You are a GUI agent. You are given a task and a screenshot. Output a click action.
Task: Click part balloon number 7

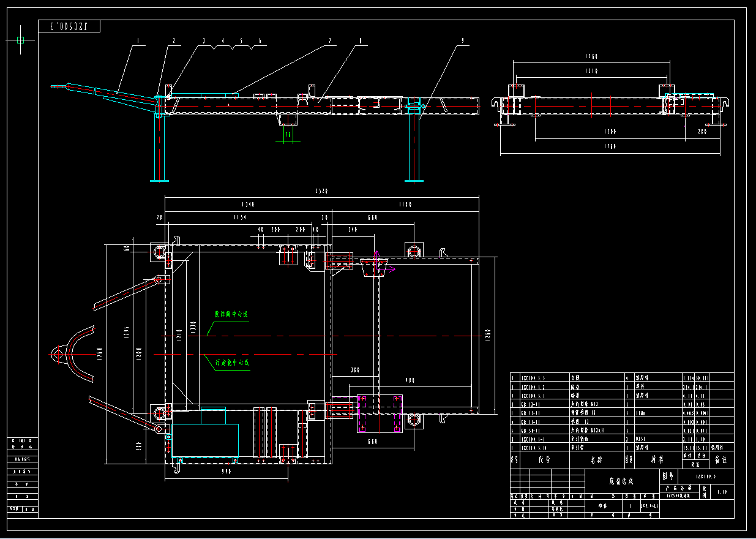329,40
